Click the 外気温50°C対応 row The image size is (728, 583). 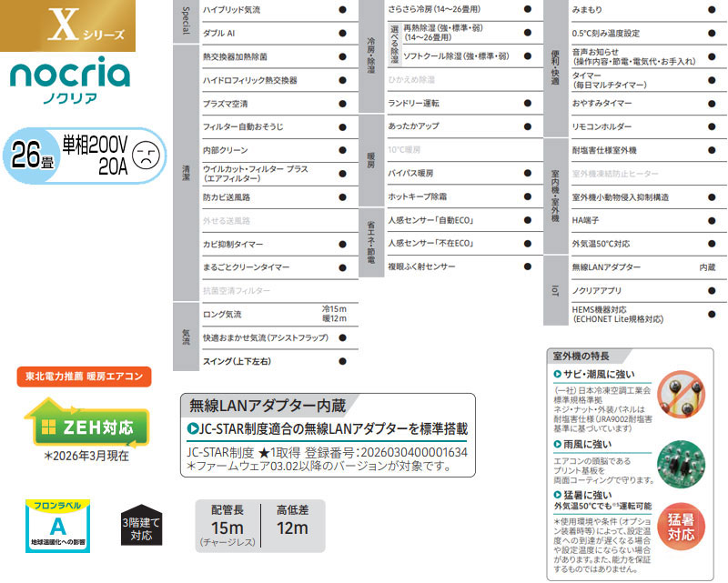[649, 244]
